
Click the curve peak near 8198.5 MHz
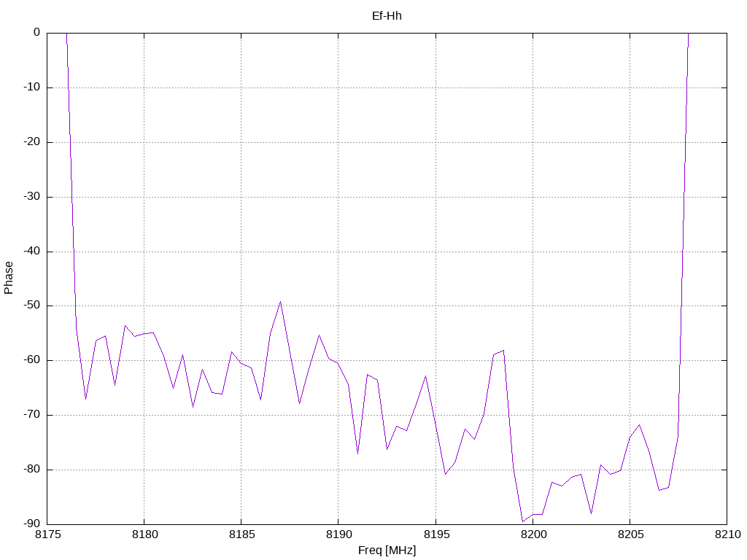coord(503,351)
